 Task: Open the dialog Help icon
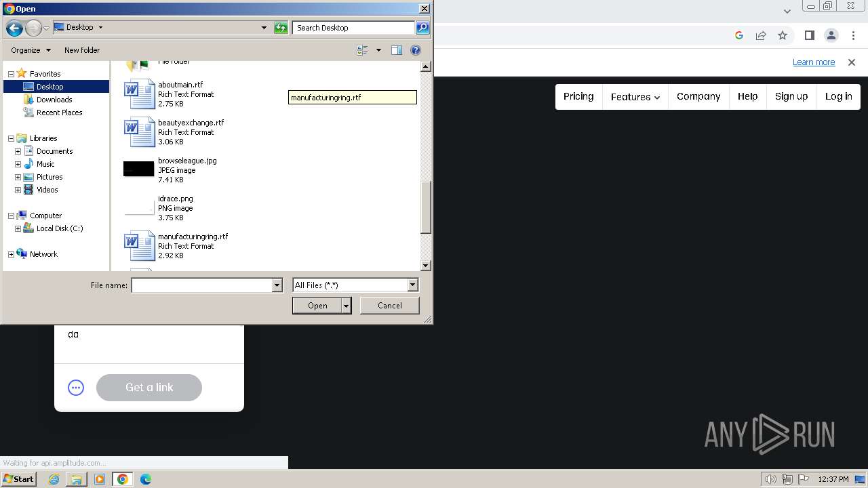(x=416, y=50)
